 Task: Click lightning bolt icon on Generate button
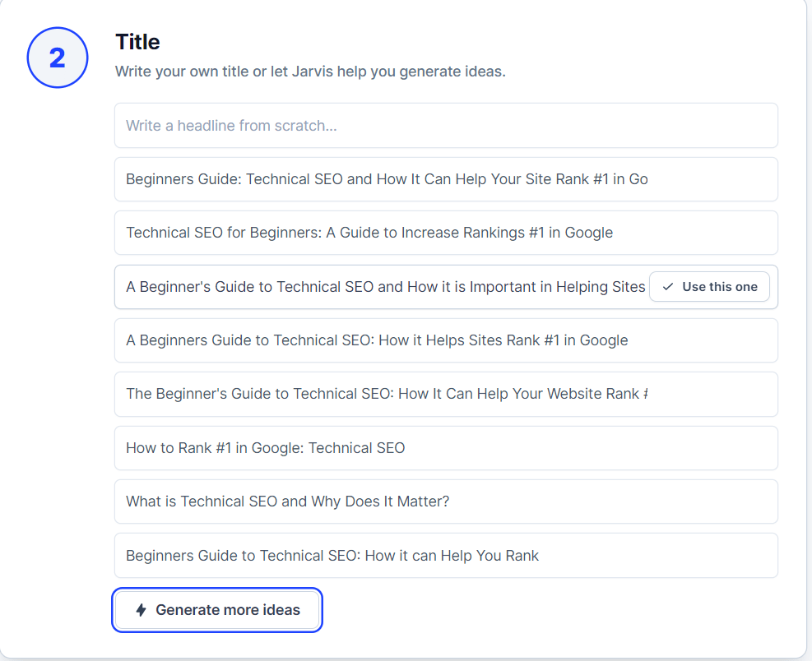[x=141, y=610]
